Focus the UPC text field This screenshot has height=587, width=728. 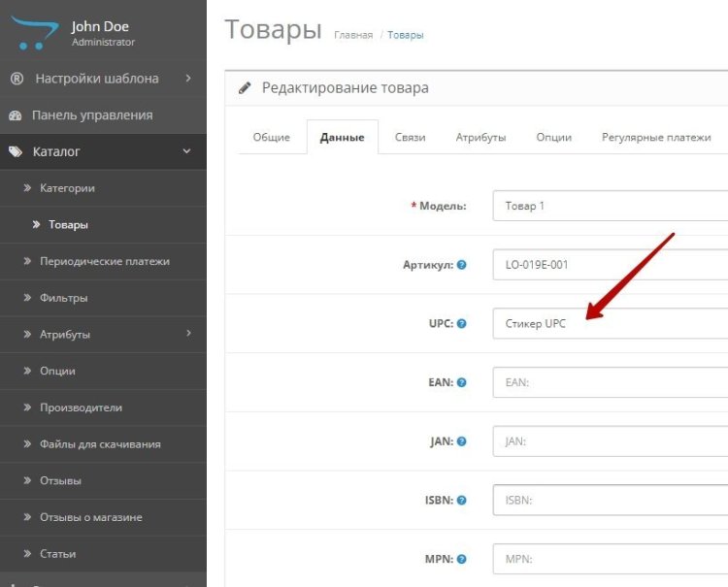coord(610,323)
